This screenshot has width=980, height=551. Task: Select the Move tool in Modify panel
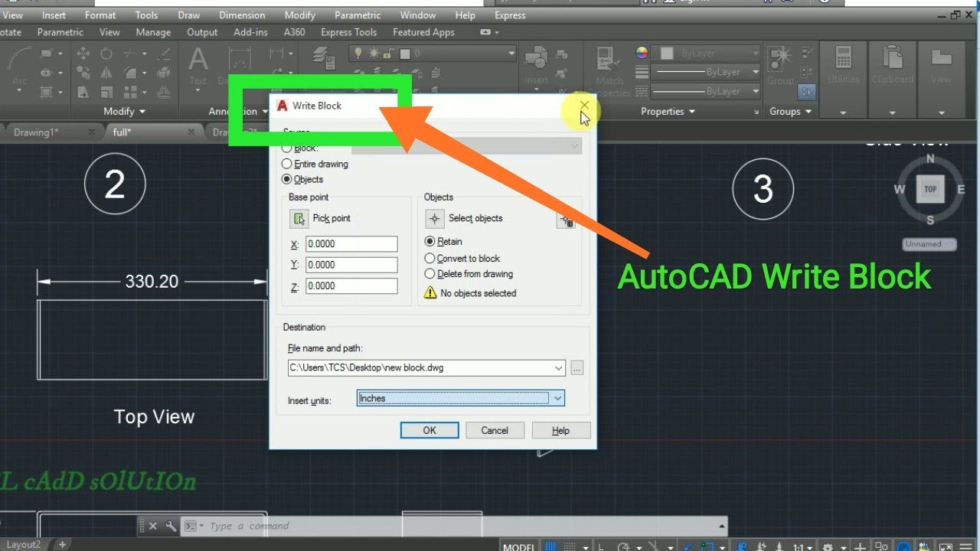coord(83,54)
